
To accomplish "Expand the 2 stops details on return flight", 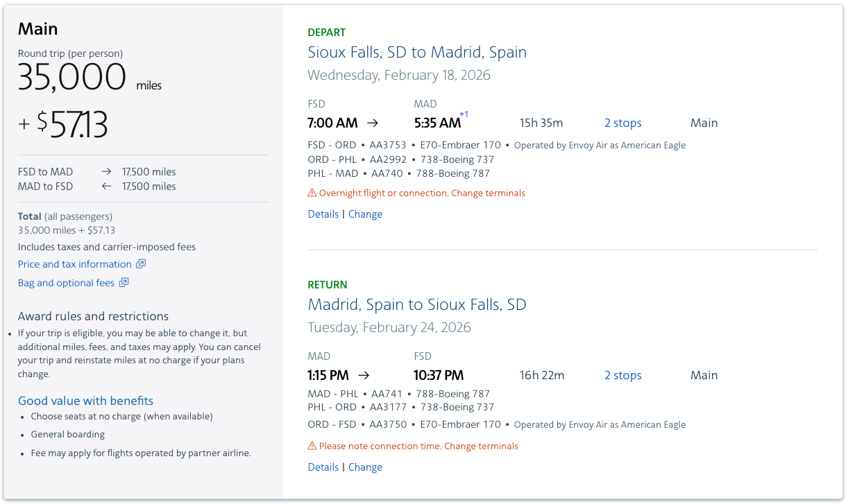I will pos(622,374).
